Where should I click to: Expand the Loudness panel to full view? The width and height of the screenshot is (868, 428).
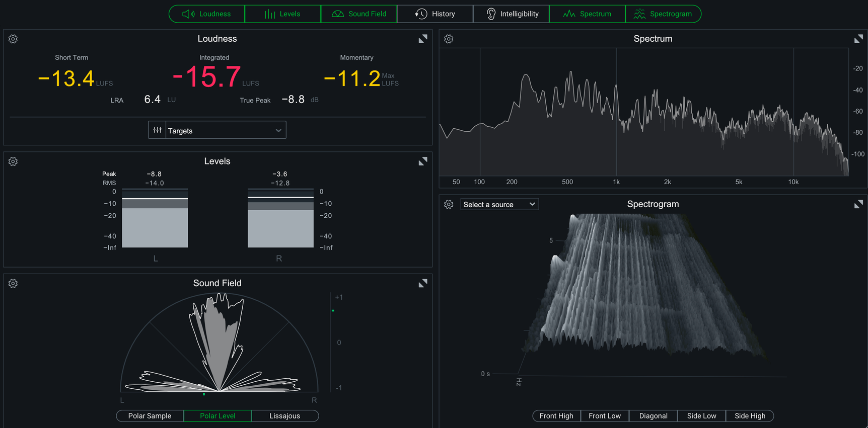(423, 39)
